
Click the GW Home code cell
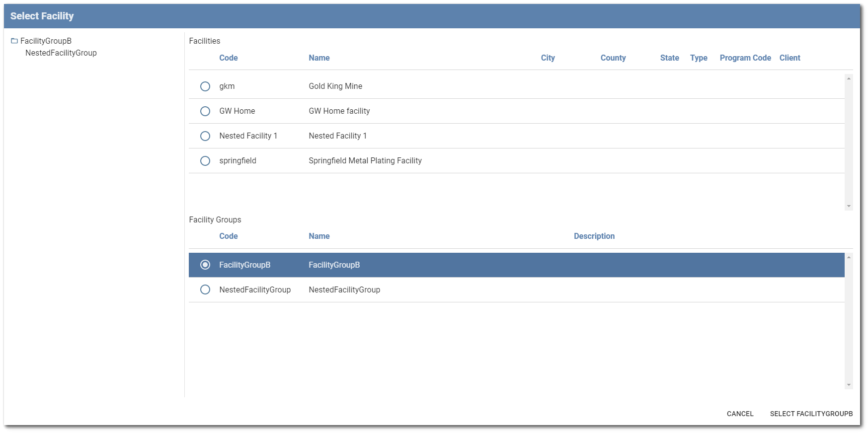[x=237, y=111]
